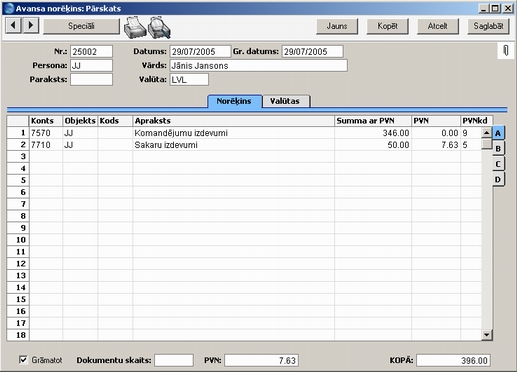The image size is (517, 372).
Task: Open print preview with magnifier printer icon
Action: (159, 28)
